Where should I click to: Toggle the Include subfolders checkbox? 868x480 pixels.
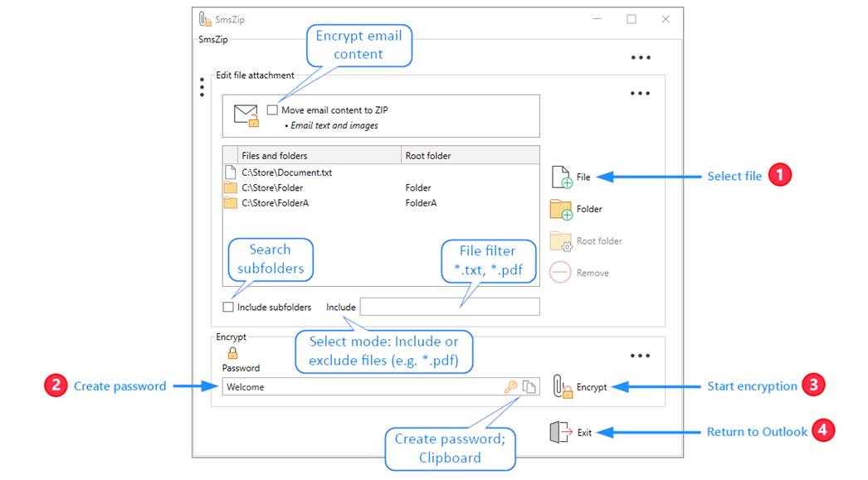228,308
